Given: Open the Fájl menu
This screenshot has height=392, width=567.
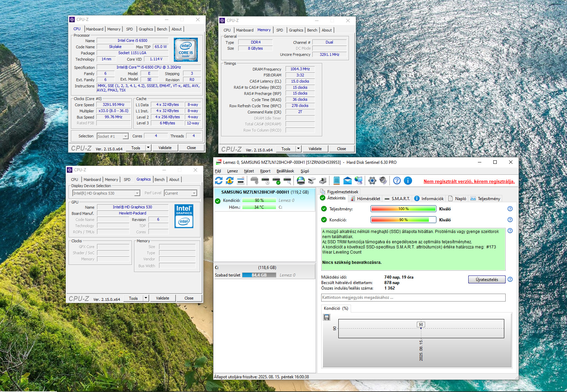Looking at the screenshot, I should (218, 171).
